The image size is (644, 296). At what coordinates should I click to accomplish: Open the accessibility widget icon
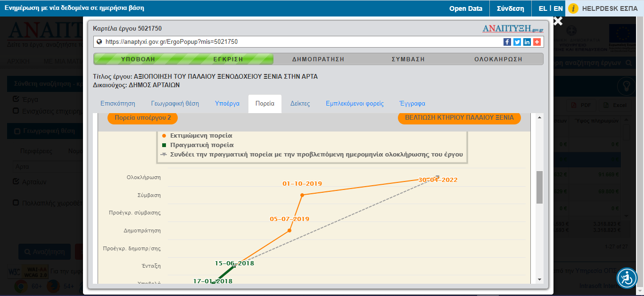(627, 278)
